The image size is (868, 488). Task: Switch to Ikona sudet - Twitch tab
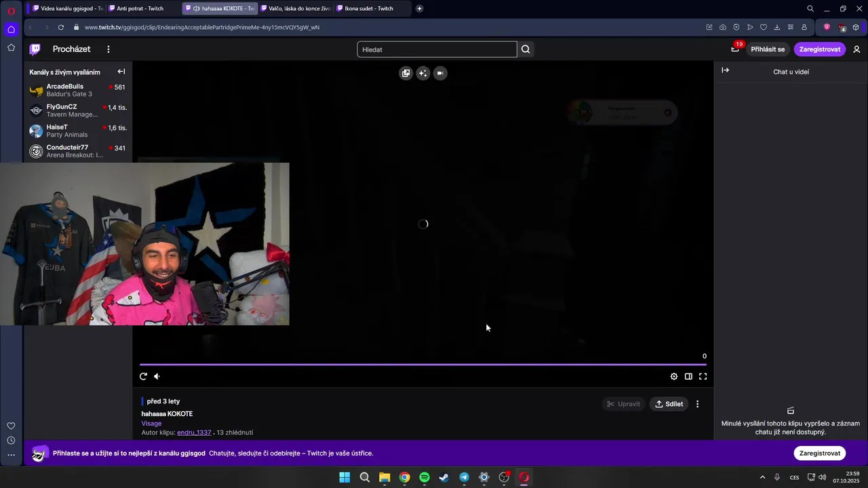click(372, 9)
